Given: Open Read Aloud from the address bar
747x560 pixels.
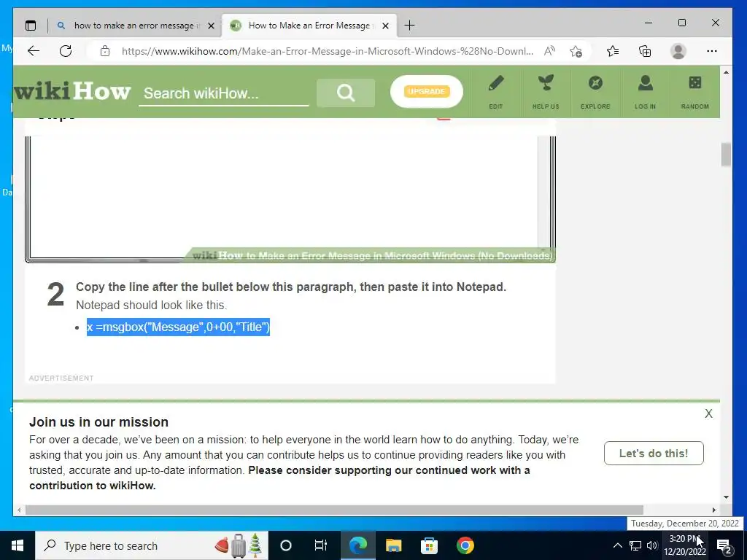Looking at the screenshot, I should click(x=549, y=51).
